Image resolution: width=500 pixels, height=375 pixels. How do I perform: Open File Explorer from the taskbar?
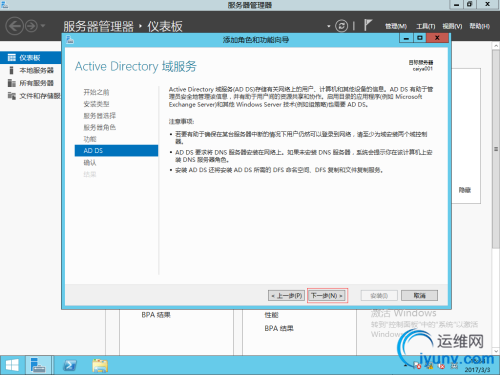coord(100,365)
